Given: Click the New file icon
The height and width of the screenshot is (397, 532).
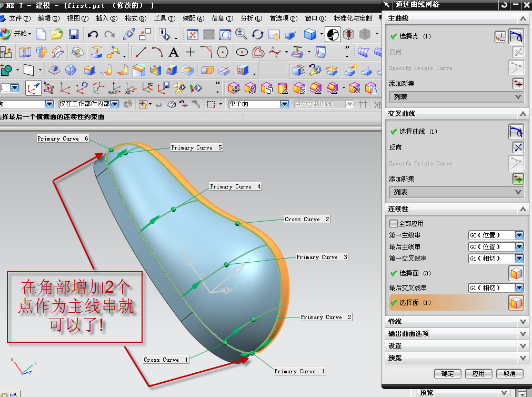Looking at the screenshot, I should click(x=41, y=34).
